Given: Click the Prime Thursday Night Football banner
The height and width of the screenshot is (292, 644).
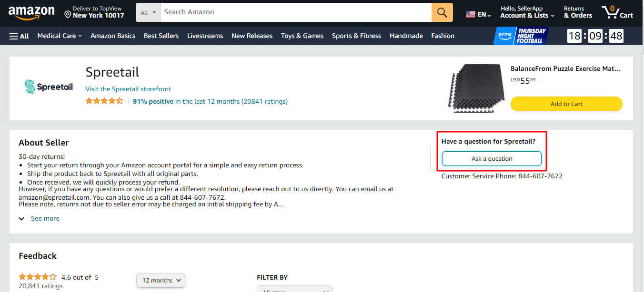Looking at the screenshot, I should (521, 36).
